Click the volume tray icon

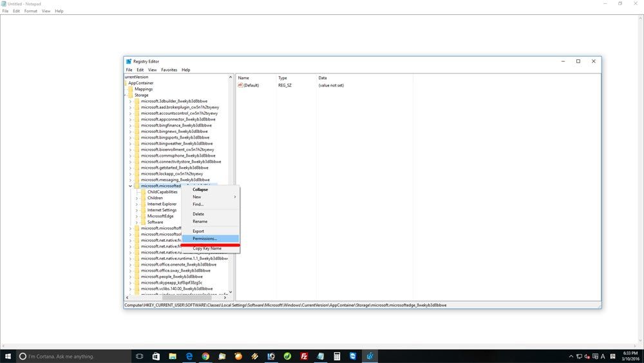(587, 357)
